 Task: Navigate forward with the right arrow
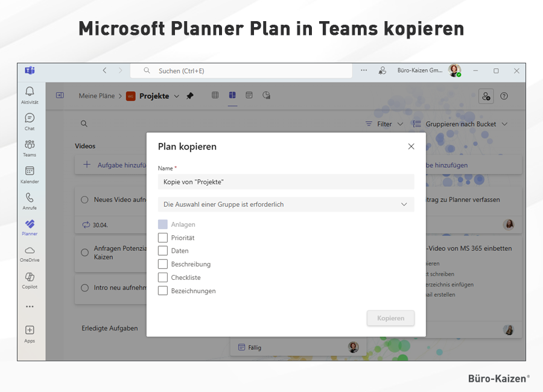(120, 71)
